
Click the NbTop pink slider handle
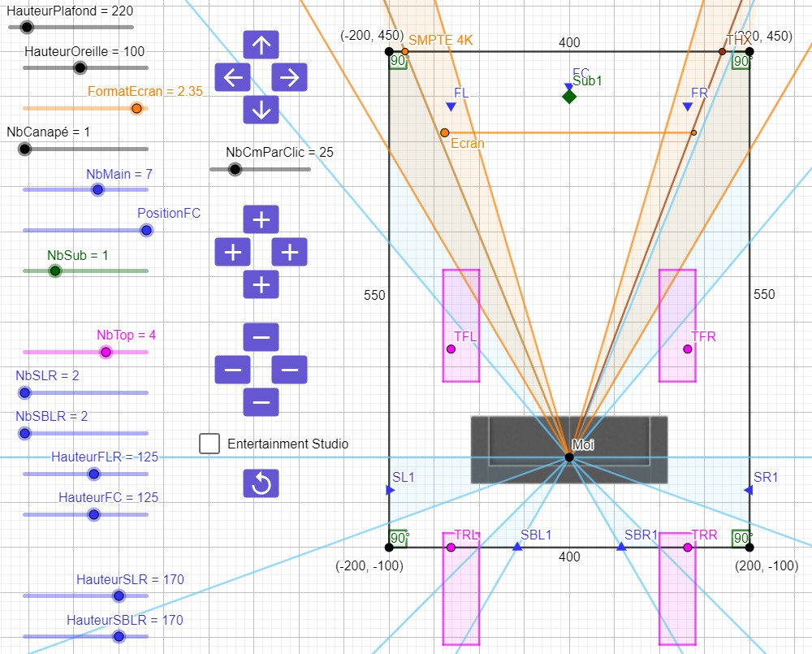pyautogui.click(x=106, y=352)
